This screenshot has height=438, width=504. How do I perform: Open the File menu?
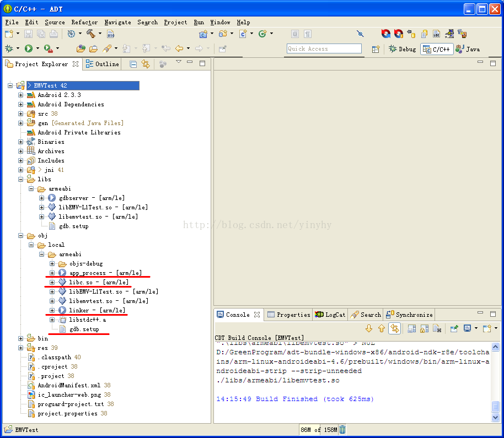12,22
